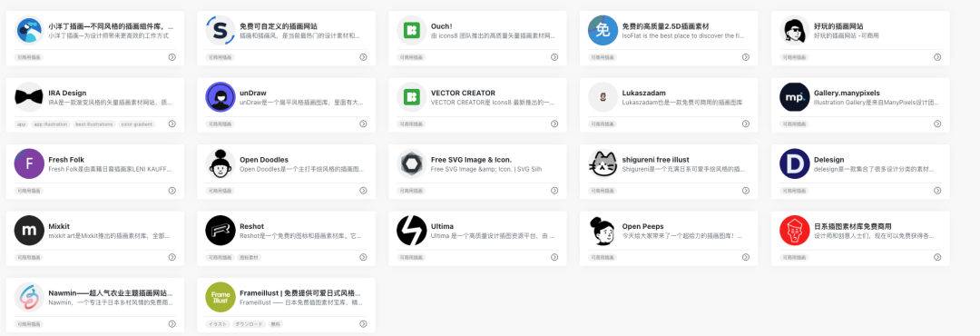Click arrow button on Ouch! card
Viewport: 980px width, 336px height.
pyautogui.click(x=554, y=57)
